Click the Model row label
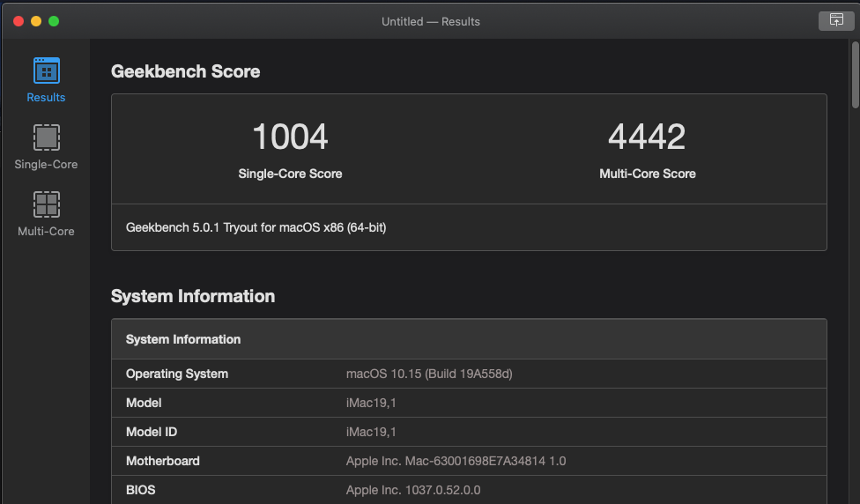The height and width of the screenshot is (504, 860). click(144, 403)
